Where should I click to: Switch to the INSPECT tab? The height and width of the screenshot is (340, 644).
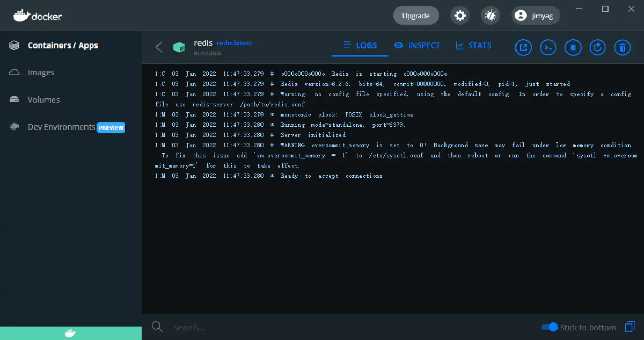[417, 46]
